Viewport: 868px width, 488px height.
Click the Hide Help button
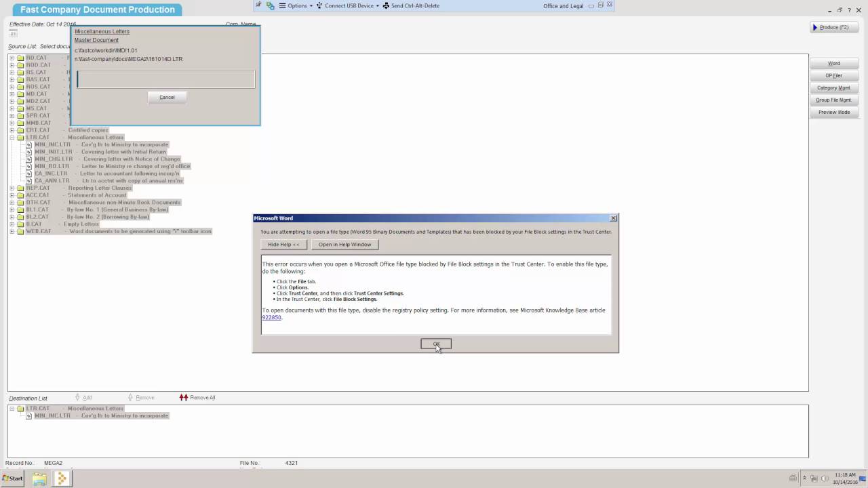click(283, 245)
